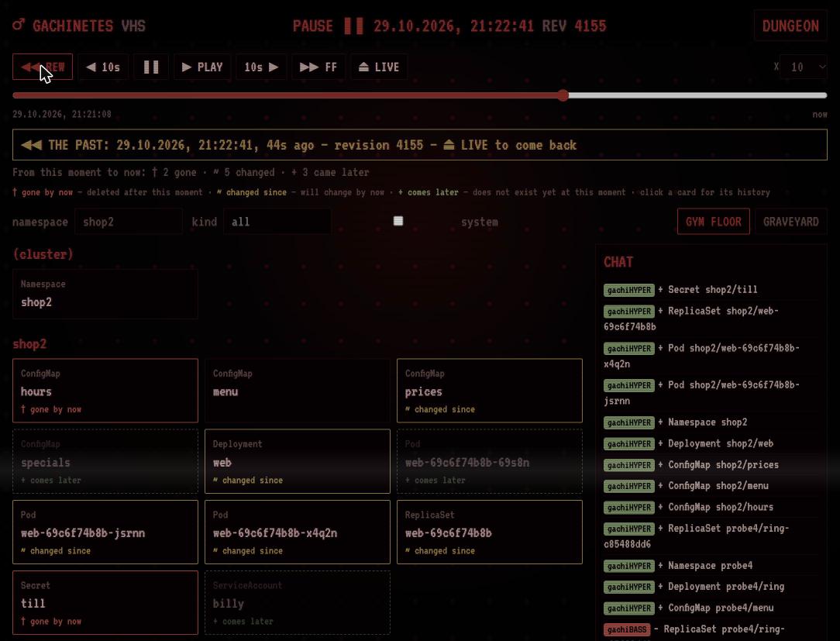The width and height of the screenshot is (840, 641).
Task: Open the DUNGEON button
Action: click(x=790, y=26)
